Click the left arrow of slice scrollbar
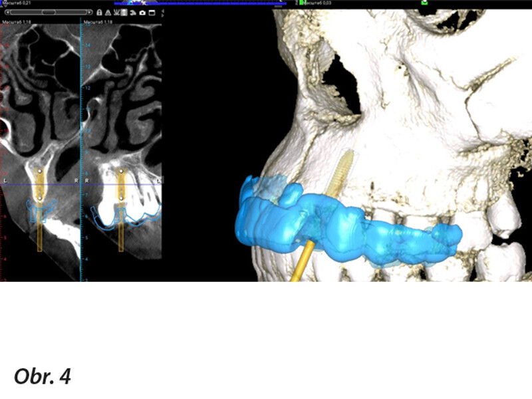Viewport: 532px width, 399px height. pyautogui.click(x=7, y=13)
